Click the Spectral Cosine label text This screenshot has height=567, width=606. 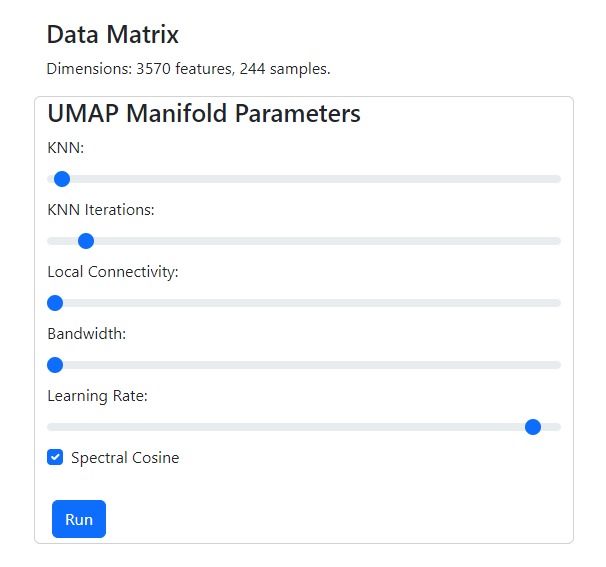125,458
